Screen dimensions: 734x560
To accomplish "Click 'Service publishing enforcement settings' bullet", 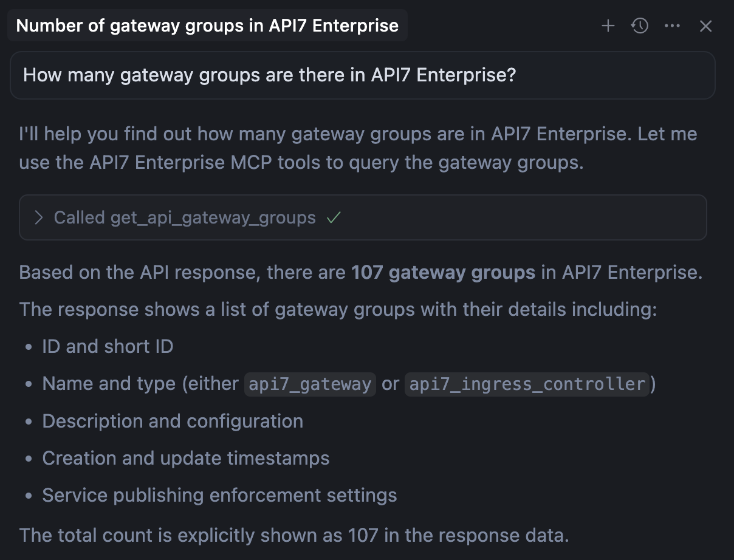I will [219, 495].
